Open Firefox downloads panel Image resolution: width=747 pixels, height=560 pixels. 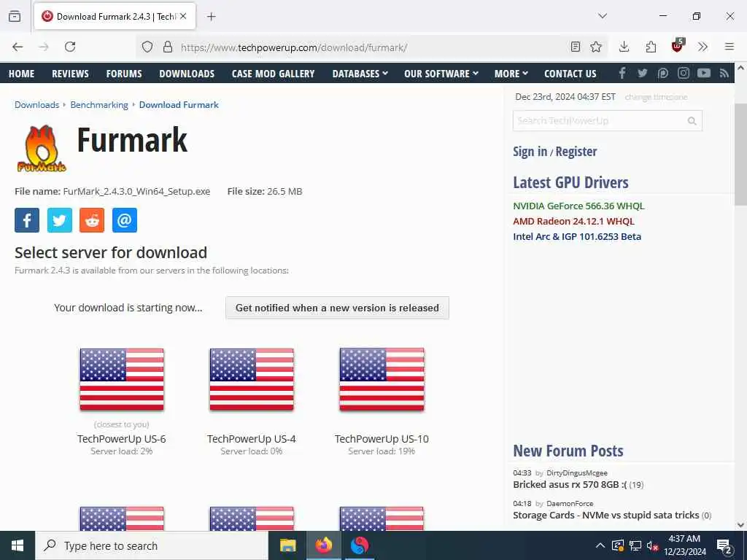(x=624, y=47)
